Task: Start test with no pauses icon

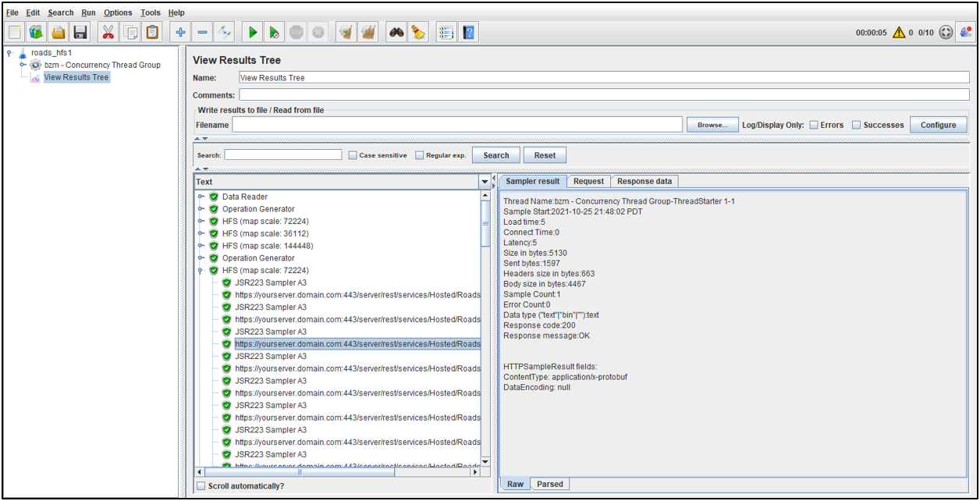Action: [x=275, y=32]
